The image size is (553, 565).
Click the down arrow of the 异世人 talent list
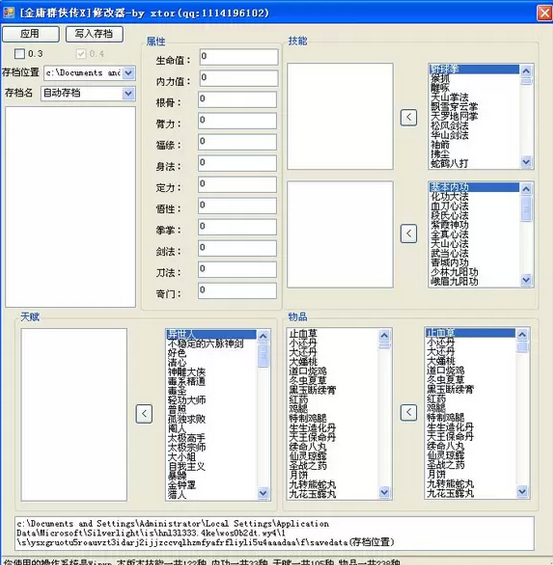[x=263, y=493]
